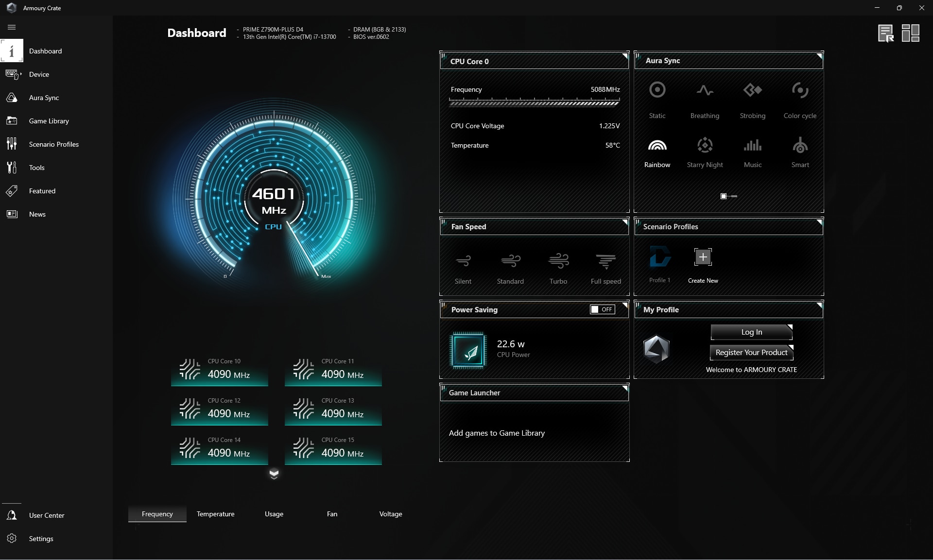Switch to the Temperature tab
The height and width of the screenshot is (560, 933).
point(215,514)
